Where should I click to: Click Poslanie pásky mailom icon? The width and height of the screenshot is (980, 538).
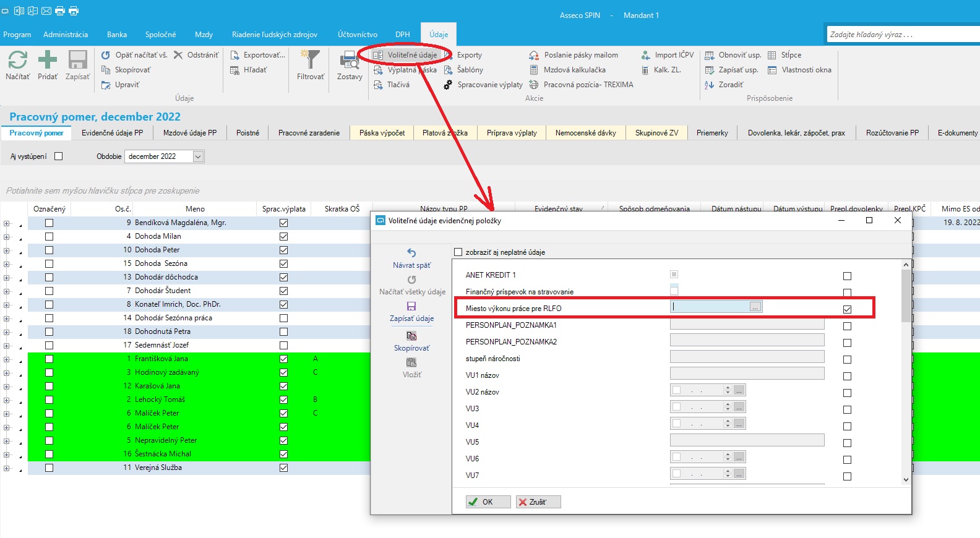(534, 55)
